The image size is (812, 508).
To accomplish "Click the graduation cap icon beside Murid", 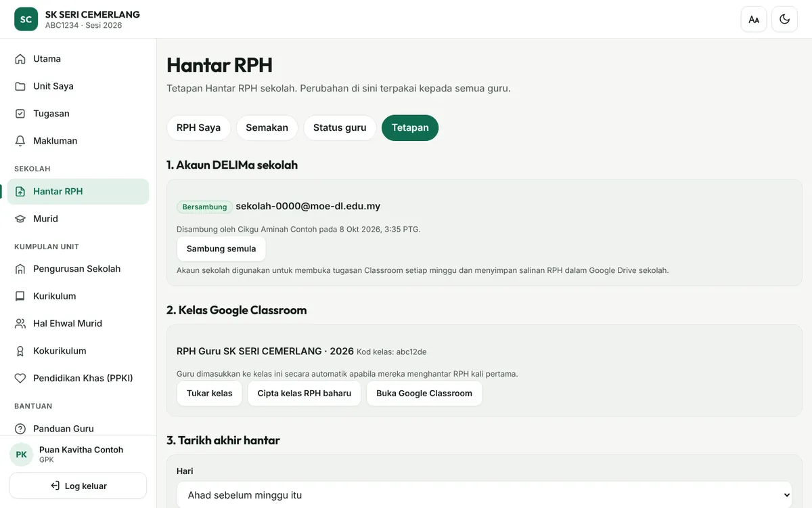I will pyautogui.click(x=20, y=219).
